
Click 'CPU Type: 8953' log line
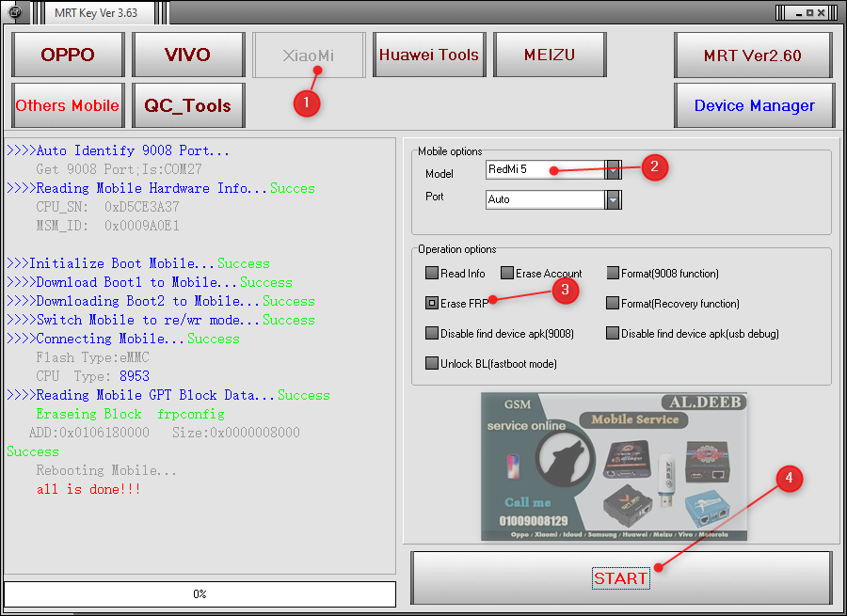click(92, 376)
